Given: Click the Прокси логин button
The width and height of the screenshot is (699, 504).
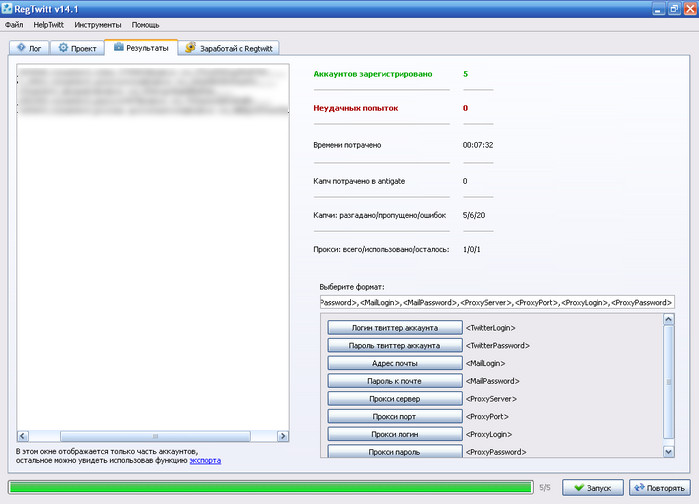Looking at the screenshot, I should click(395, 434).
